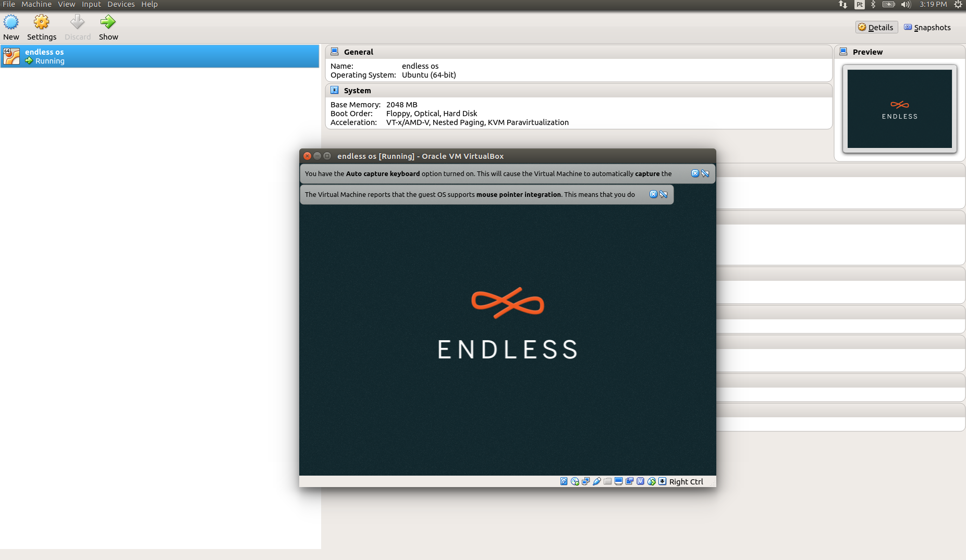Click the mouse pointer integration message text
The image size is (966, 560).
click(470, 194)
